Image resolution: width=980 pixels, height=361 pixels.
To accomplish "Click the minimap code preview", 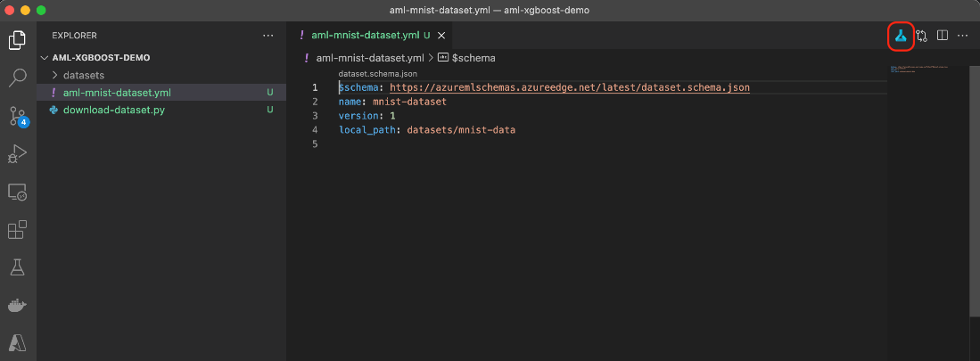I will [x=918, y=69].
